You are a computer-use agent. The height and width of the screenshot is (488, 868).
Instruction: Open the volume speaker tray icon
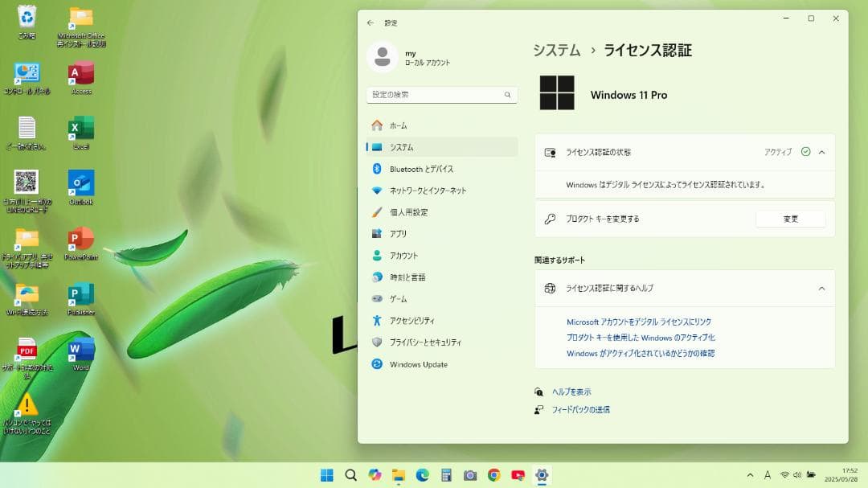tap(797, 475)
